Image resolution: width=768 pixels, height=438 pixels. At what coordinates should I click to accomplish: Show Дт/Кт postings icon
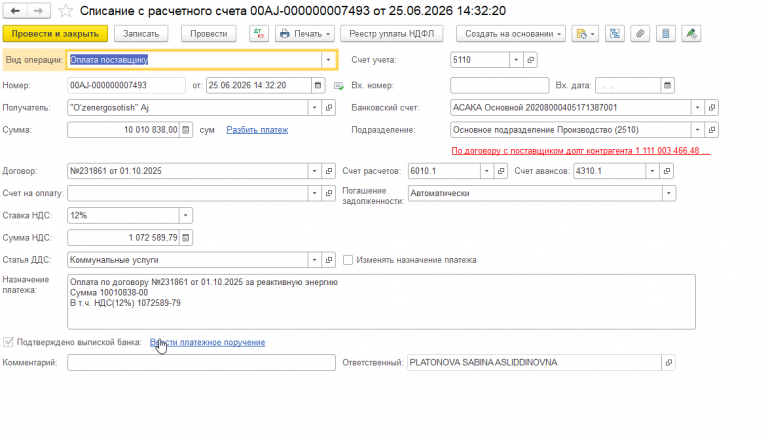point(259,34)
